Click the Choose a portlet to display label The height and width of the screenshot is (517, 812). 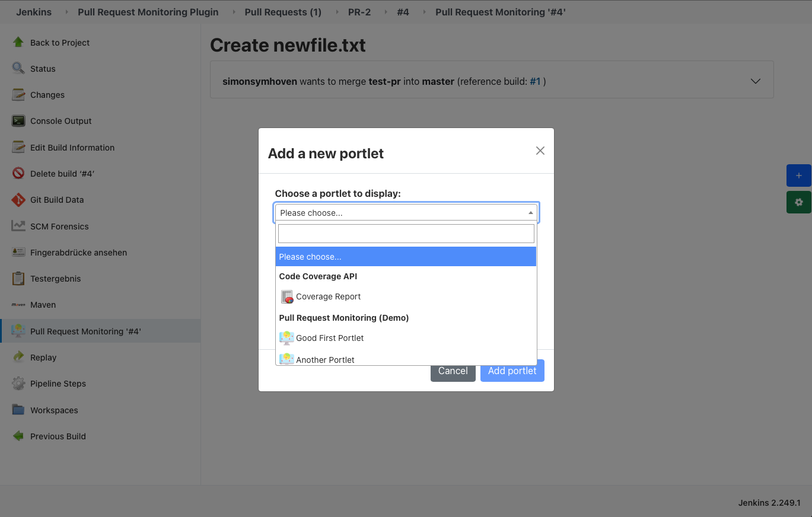[338, 193]
